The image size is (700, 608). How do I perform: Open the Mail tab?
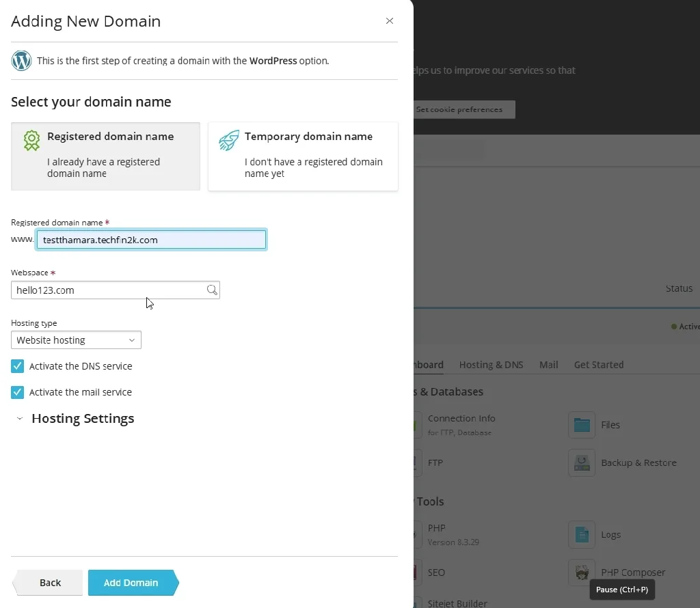(x=549, y=365)
